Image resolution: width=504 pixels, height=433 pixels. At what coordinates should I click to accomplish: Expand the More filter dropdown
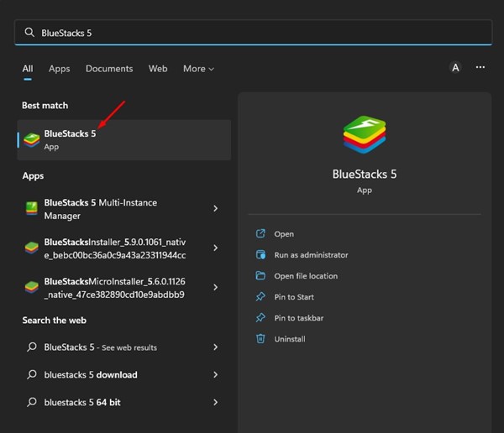pos(198,69)
